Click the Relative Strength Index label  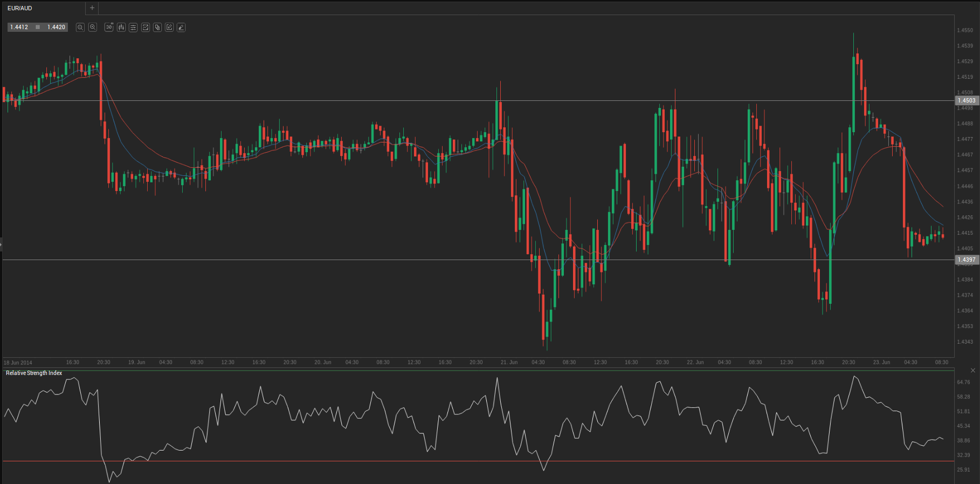pos(34,373)
